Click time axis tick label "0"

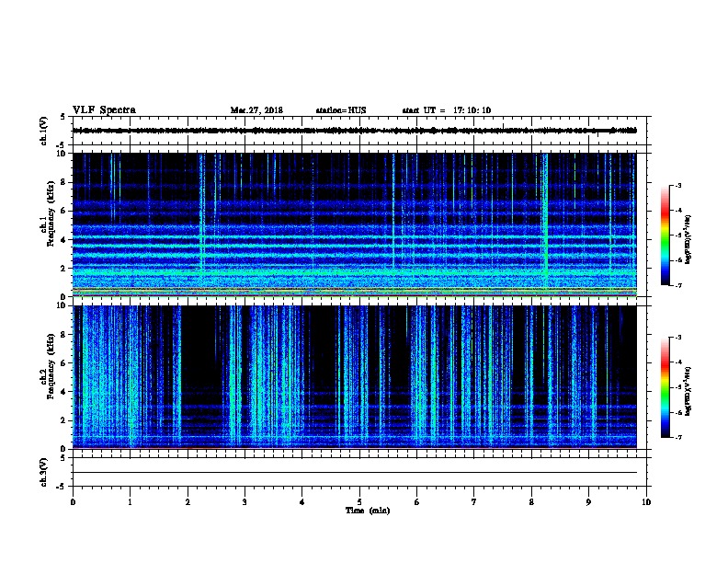pos(73,502)
